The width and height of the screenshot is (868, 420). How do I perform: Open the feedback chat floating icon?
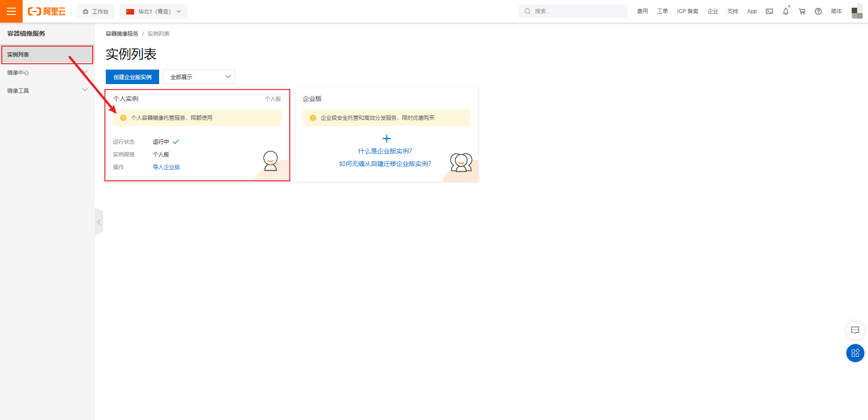click(x=855, y=330)
